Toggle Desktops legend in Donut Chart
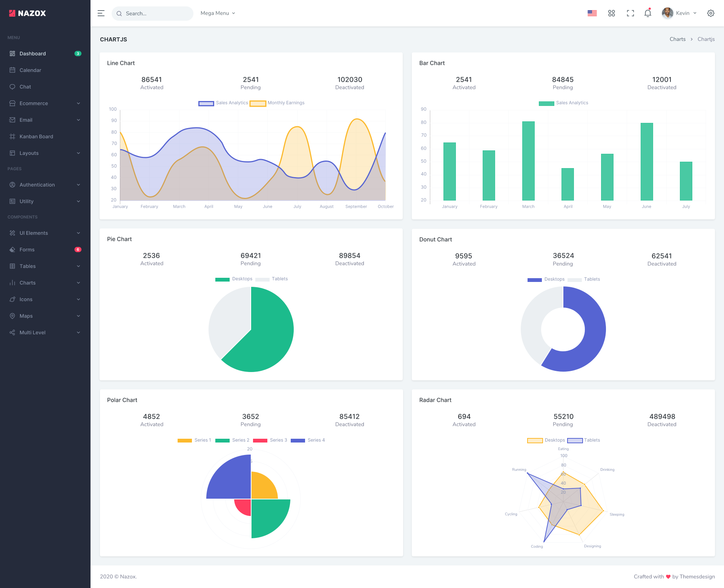724x588 pixels. [x=546, y=279]
